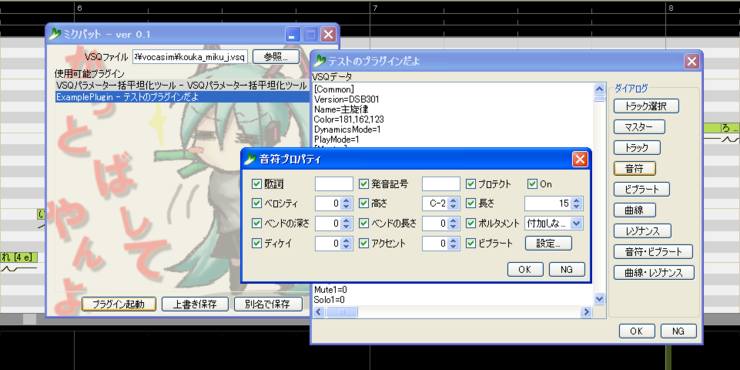Click measure 7 marker in the ruler
The width and height of the screenshot is (740, 370).
coord(375,8)
